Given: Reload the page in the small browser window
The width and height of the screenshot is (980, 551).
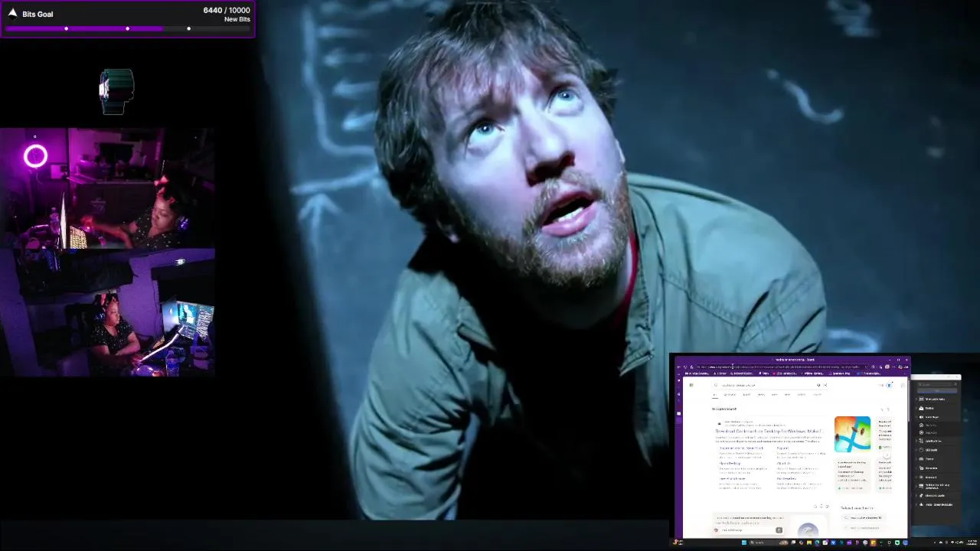Looking at the screenshot, I should click(x=686, y=367).
